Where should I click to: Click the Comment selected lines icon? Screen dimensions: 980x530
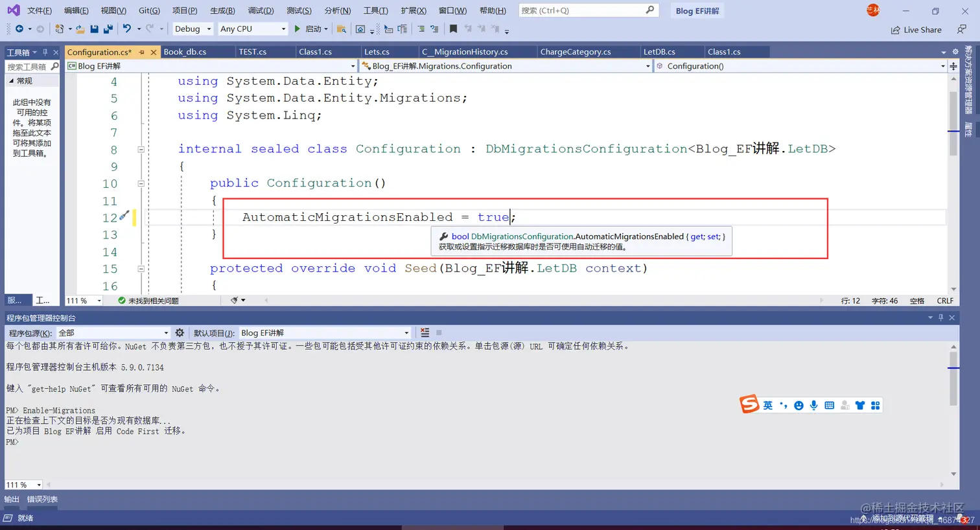click(421, 29)
